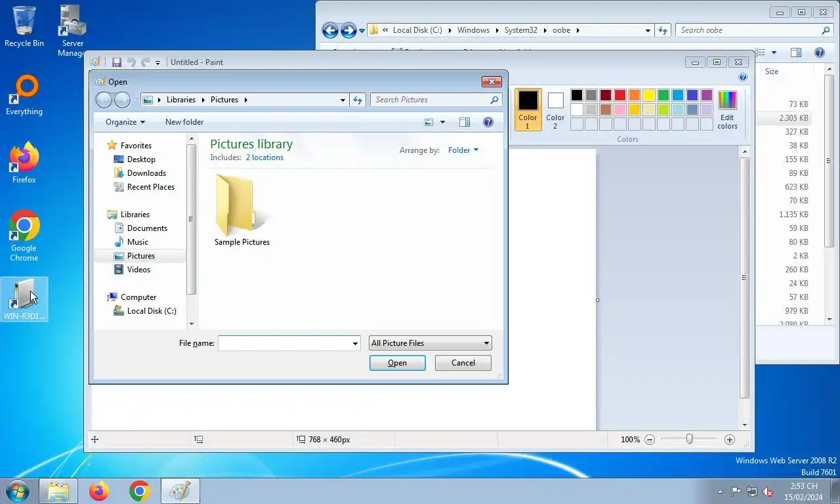Expand the arrow after Libraries in address path
This screenshot has height=504, width=840.
[203, 100]
